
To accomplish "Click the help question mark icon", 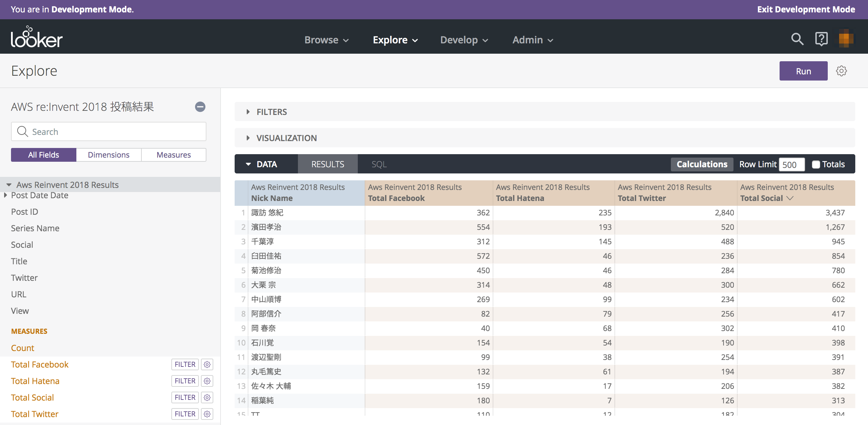I will tap(822, 39).
